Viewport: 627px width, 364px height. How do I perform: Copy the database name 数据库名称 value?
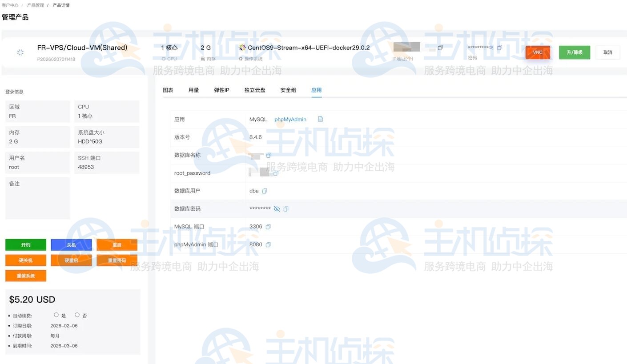[x=269, y=155]
